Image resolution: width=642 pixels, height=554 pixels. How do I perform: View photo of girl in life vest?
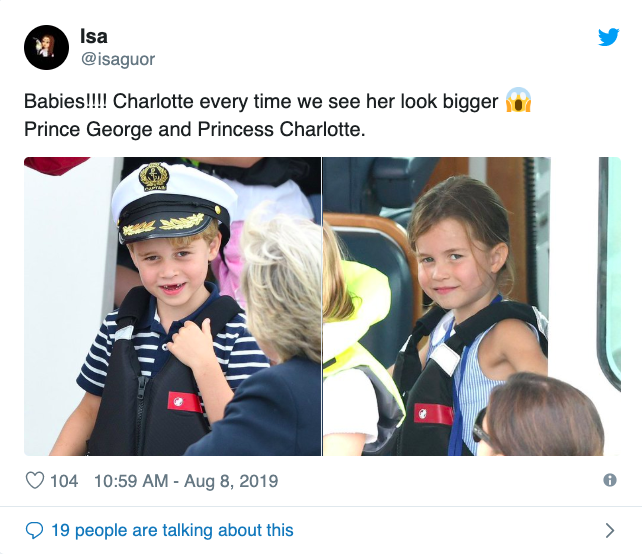coord(436,306)
